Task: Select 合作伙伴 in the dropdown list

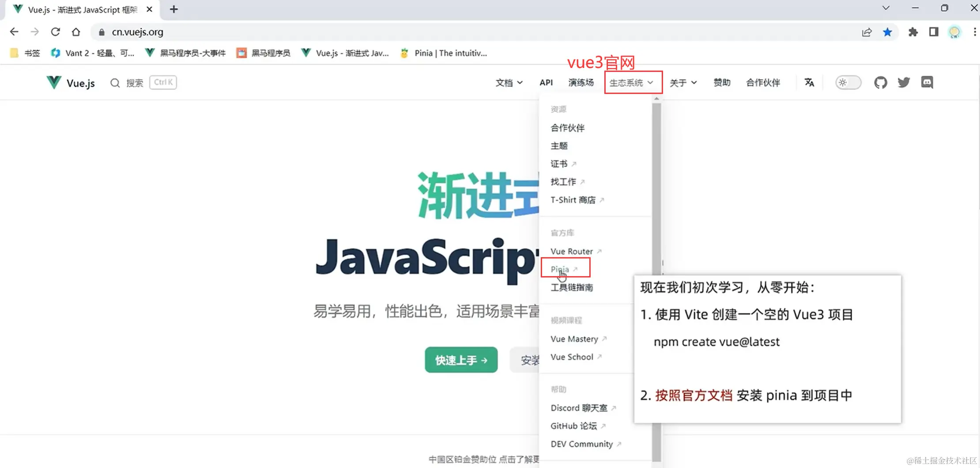Action: (x=567, y=128)
